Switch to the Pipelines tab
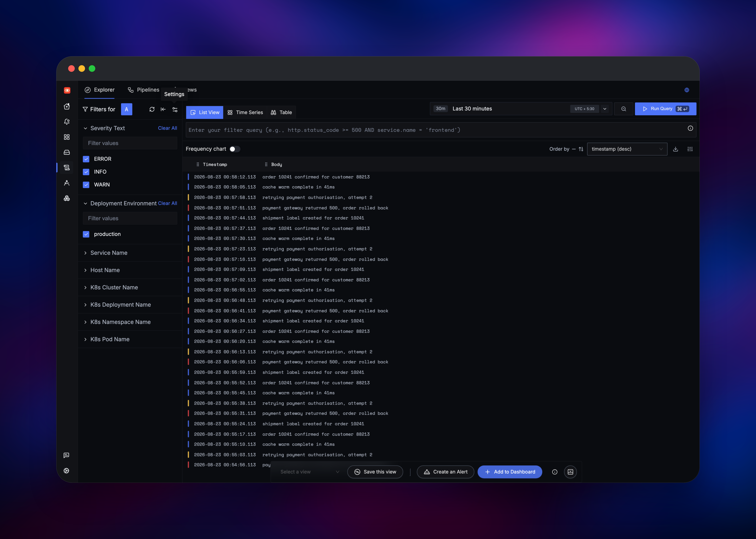This screenshot has height=539, width=756. pos(143,90)
